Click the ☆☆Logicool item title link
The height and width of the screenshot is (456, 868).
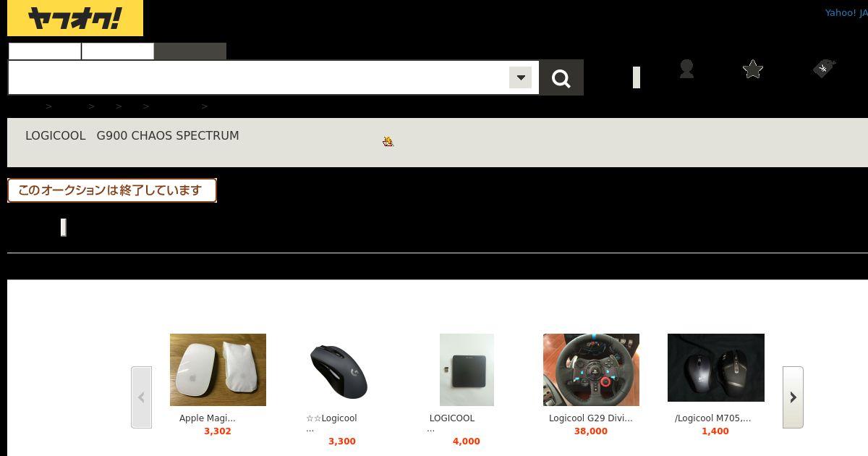pos(331,418)
